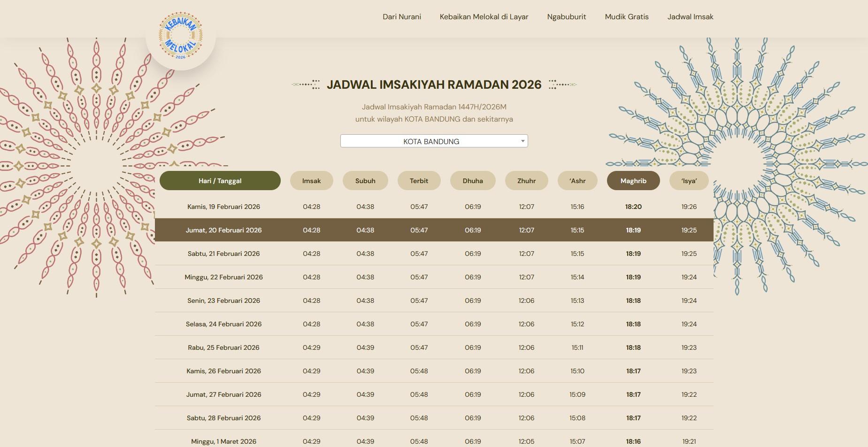868x447 pixels.
Task: Open the Mudik Gratis menu
Action: pos(627,17)
